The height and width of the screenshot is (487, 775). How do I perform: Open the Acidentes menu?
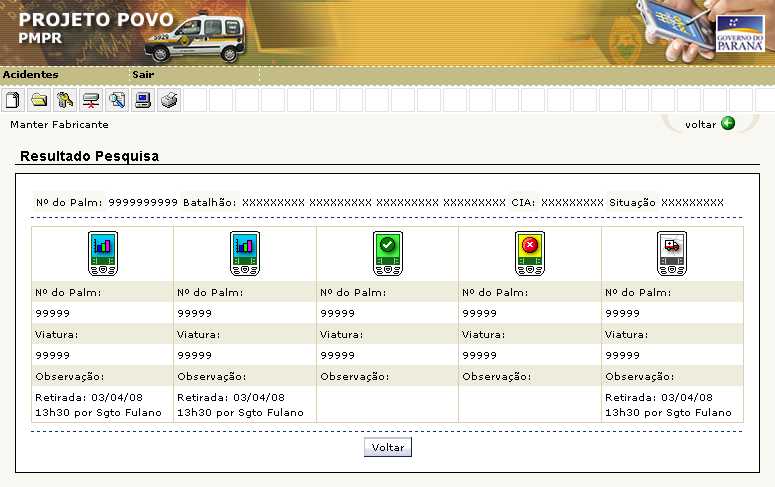31,75
